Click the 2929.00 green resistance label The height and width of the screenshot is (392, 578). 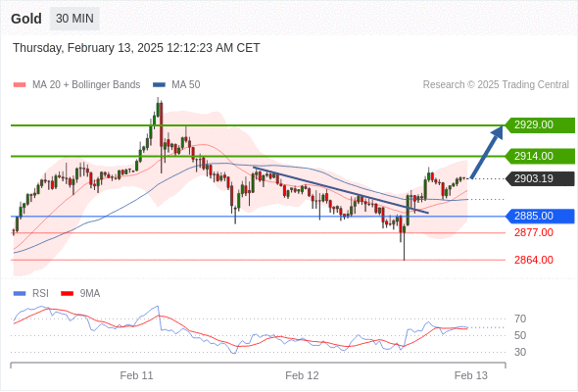coord(540,125)
